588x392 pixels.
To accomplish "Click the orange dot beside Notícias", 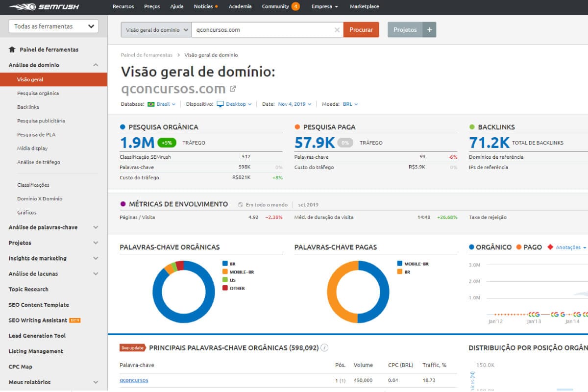I will [216, 6].
